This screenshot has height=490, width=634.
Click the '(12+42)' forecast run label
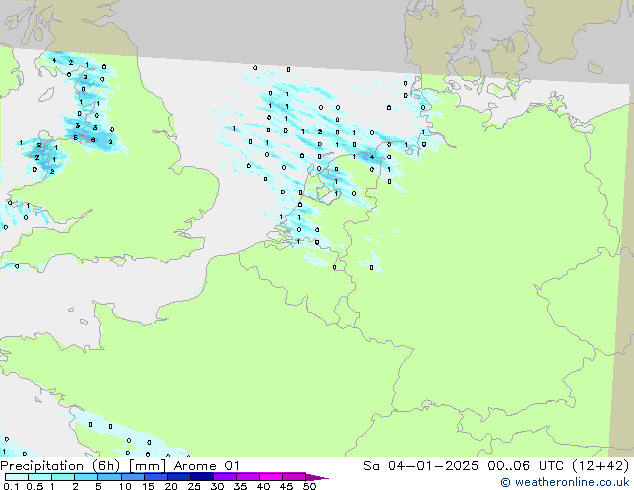click(600, 466)
